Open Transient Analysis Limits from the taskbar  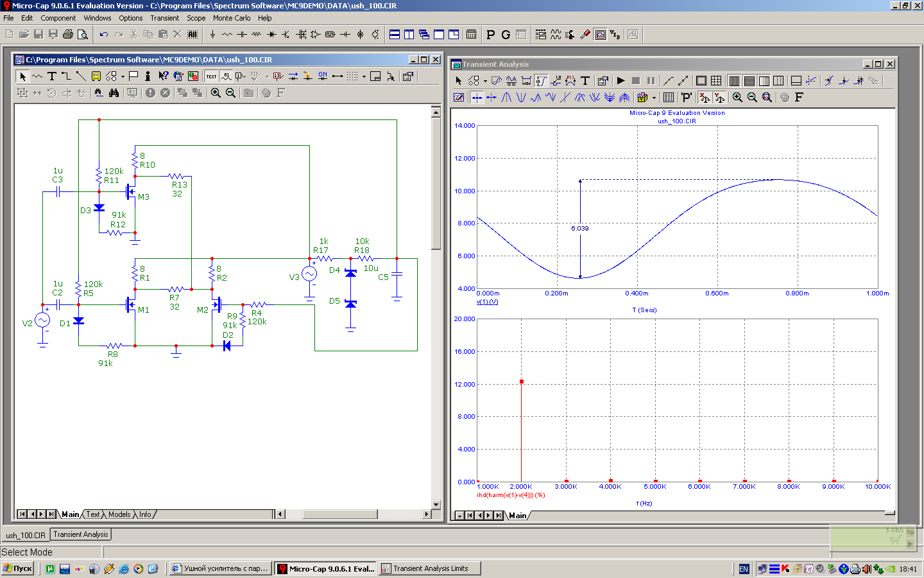point(429,568)
